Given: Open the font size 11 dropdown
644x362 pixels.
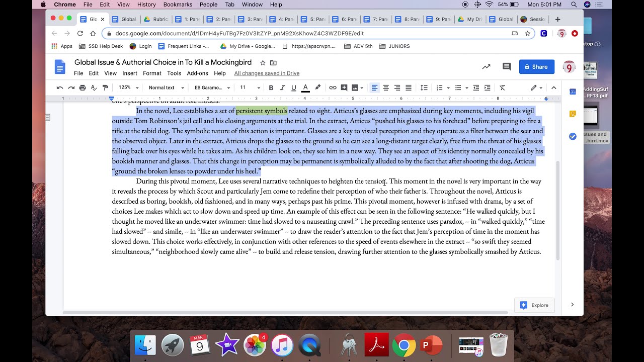Looking at the screenshot, I should tap(250, 87).
